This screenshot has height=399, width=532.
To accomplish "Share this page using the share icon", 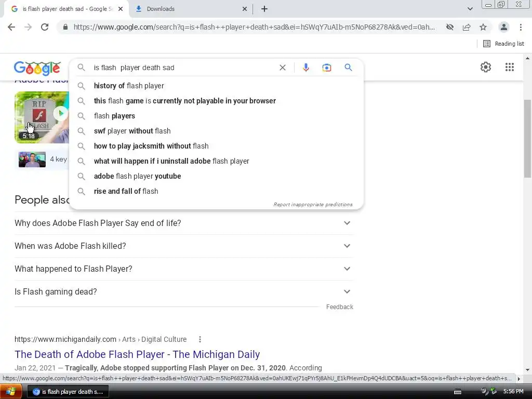I will (x=467, y=27).
